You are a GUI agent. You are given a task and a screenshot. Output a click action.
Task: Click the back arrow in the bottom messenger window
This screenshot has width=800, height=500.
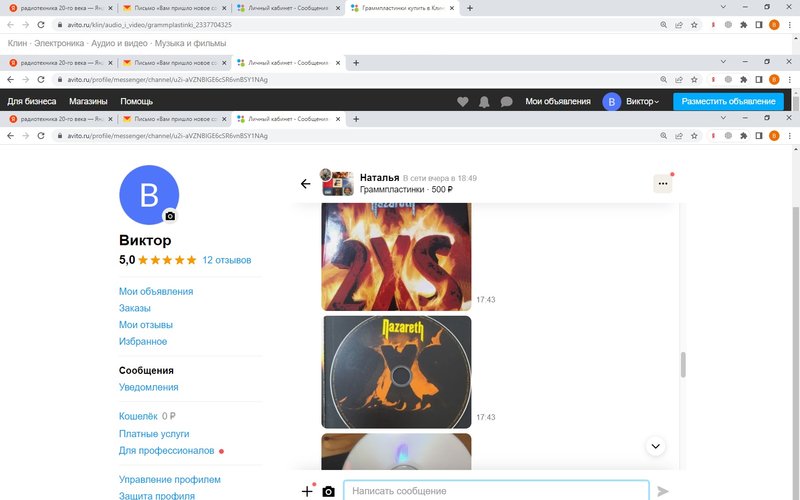point(11,136)
